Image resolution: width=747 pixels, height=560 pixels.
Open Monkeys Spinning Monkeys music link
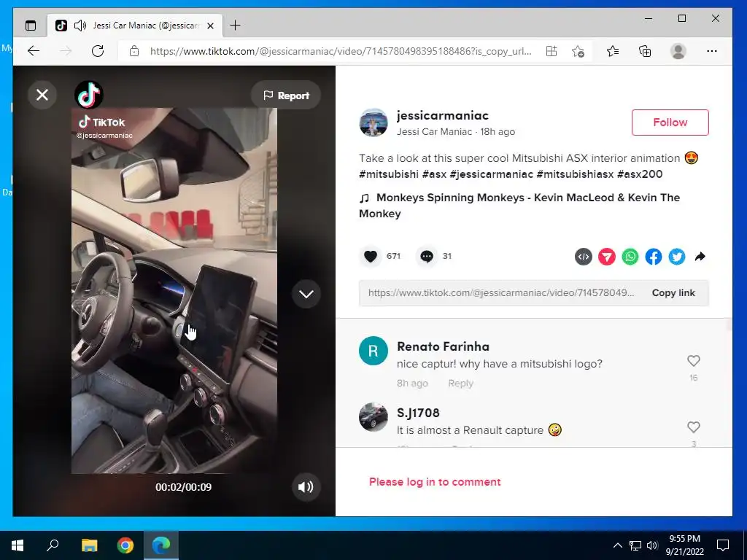pyautogui.click(x=519, y=205)
